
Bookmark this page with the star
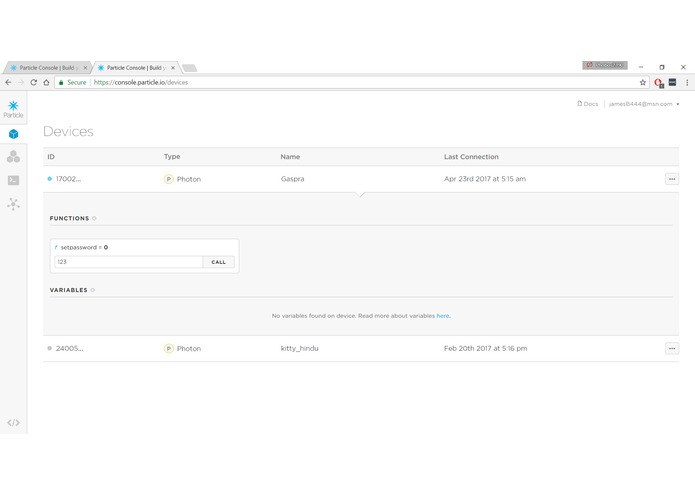(643, 82)
